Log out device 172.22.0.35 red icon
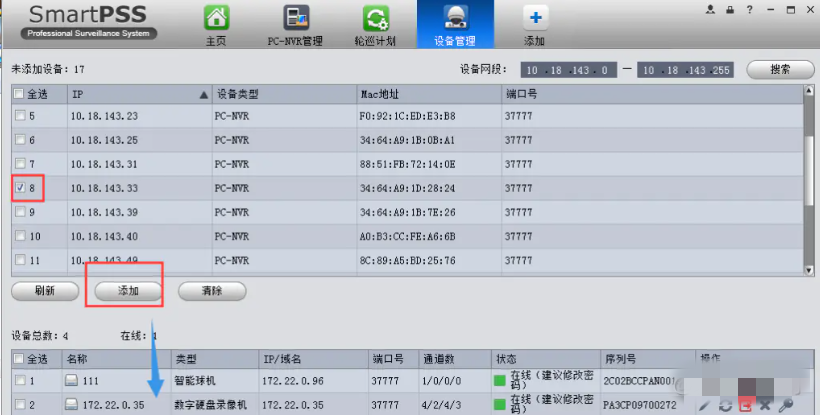 point(745,405)
